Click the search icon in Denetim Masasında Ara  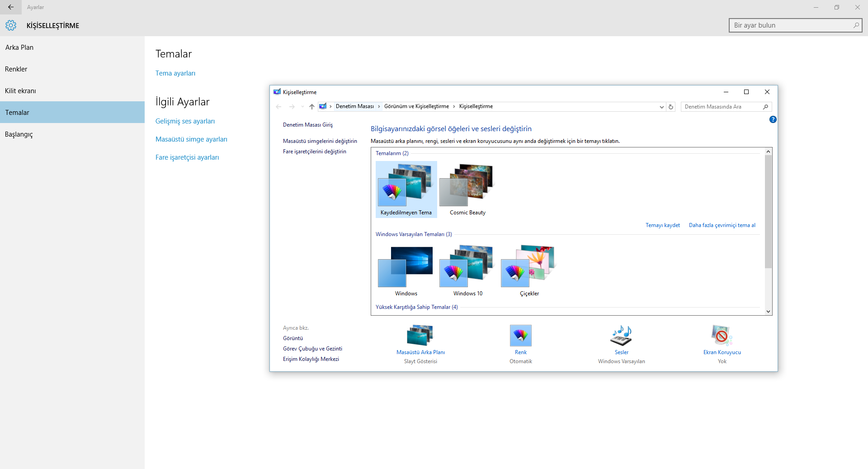pyautogui.click(x=765, y=107)
